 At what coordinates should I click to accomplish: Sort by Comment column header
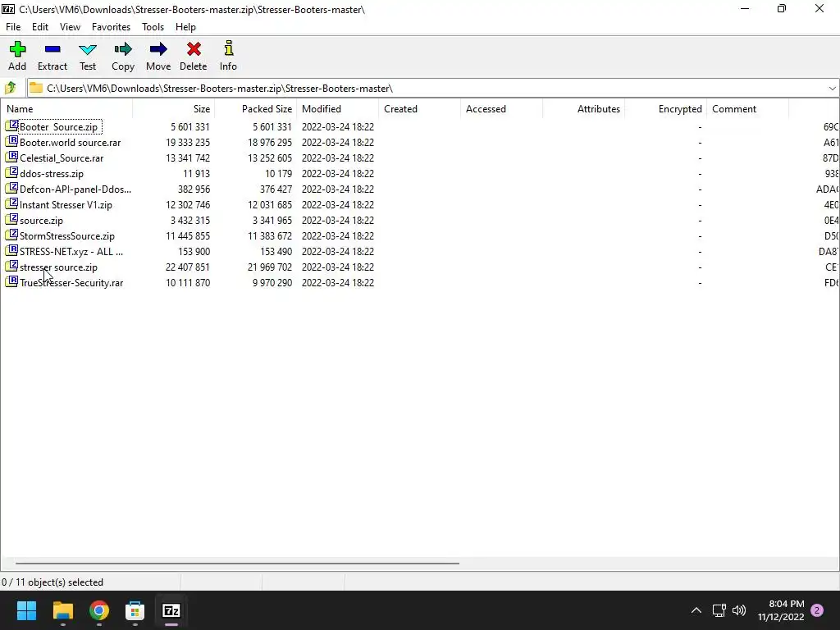click(x=747, y=109)
